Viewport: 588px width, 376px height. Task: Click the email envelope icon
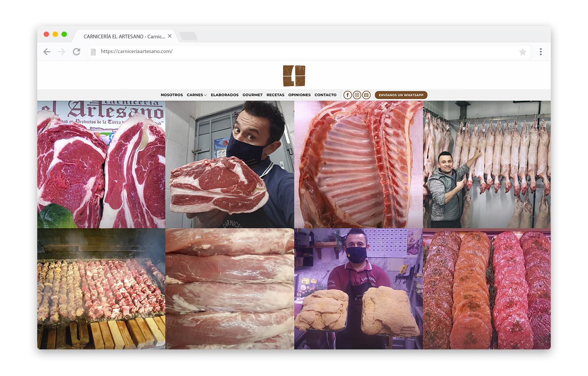coord(366,95)
